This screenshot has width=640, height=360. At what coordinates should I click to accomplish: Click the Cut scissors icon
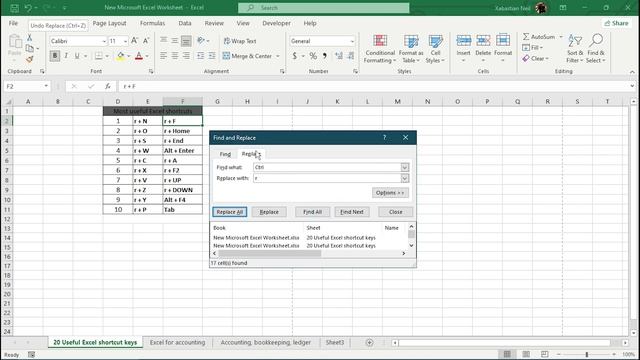click(29, 38)
